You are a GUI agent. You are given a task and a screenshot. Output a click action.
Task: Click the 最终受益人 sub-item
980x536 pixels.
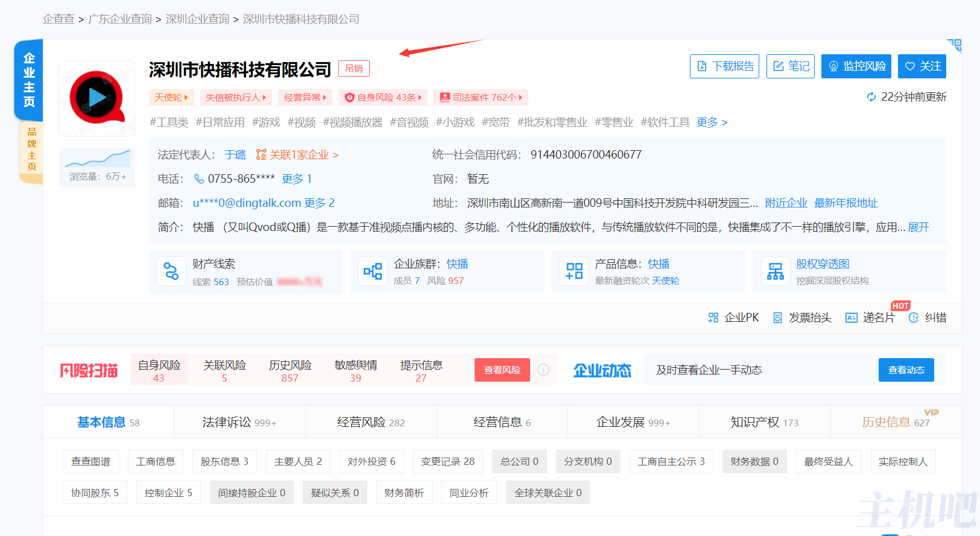click(829, 461)
